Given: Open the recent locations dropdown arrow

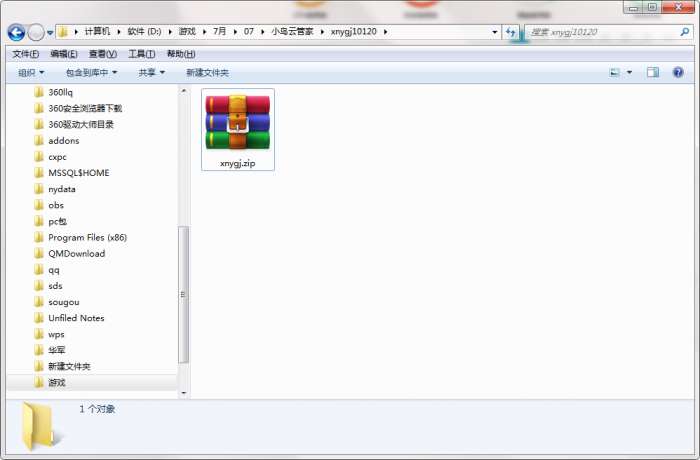Looking at the screenshot, I should pos(50,33).
